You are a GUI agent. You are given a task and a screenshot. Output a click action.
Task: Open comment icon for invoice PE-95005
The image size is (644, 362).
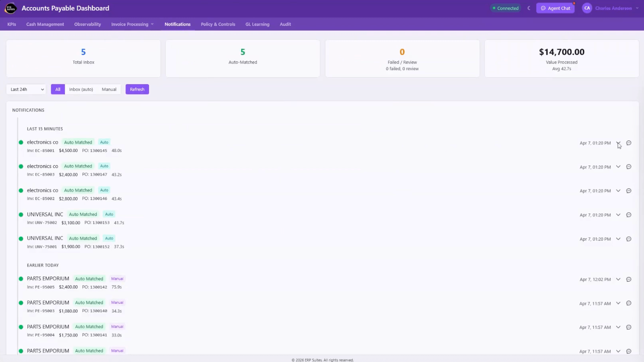click(x=629, y=280)
